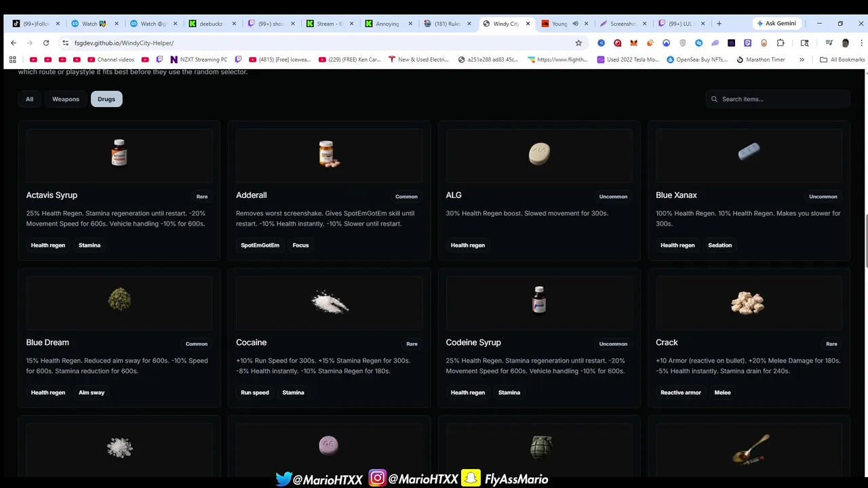Click the Health regen tag on ALG
Screen dimensions: 868x488
(x=468, y=245)
